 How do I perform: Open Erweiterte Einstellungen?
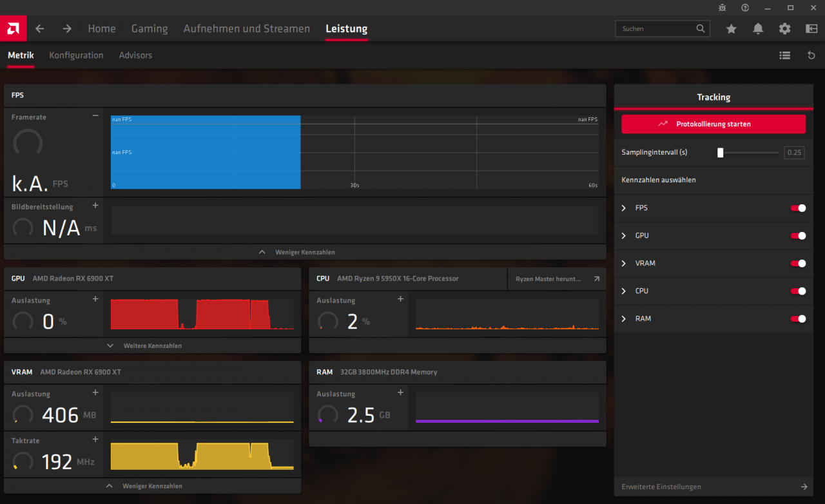point(713,487)
